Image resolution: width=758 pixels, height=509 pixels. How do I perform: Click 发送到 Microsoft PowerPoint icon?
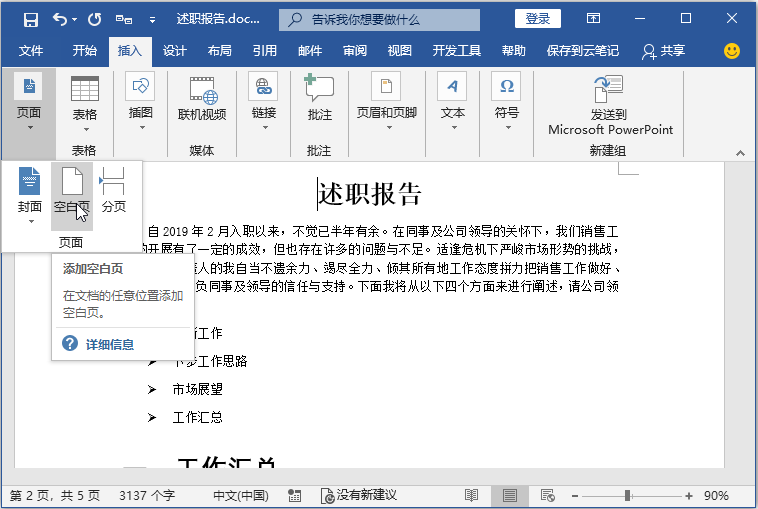[609, 89]
